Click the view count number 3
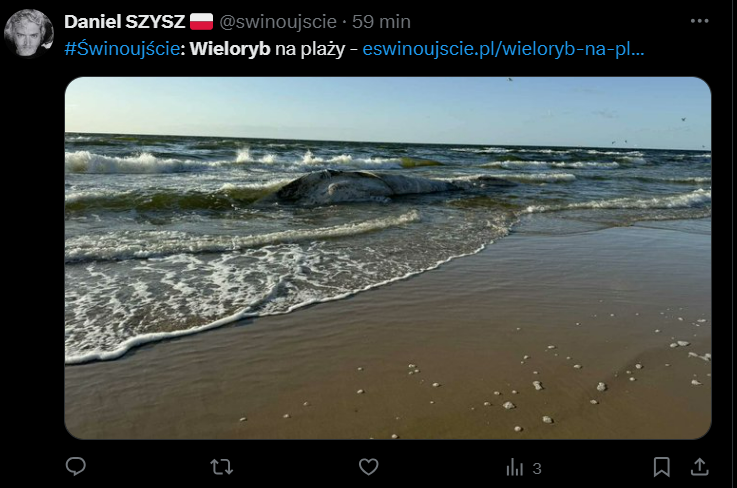 pos(537,469)
